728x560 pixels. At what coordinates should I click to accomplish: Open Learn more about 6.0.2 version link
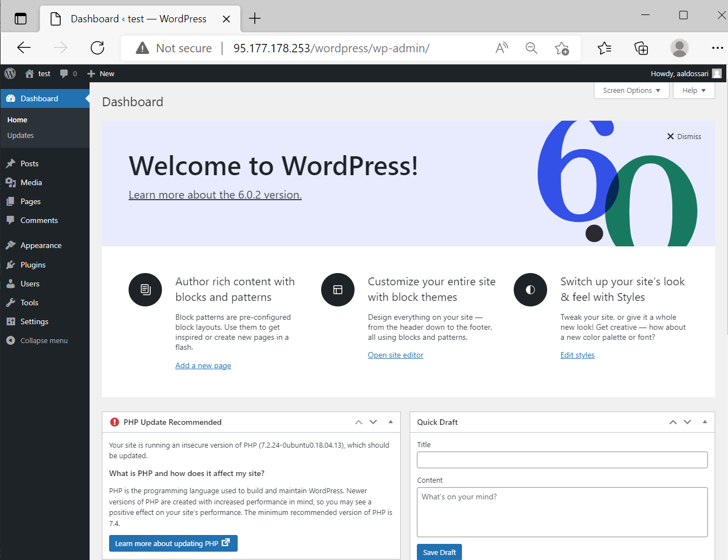(x=215, y=195)
